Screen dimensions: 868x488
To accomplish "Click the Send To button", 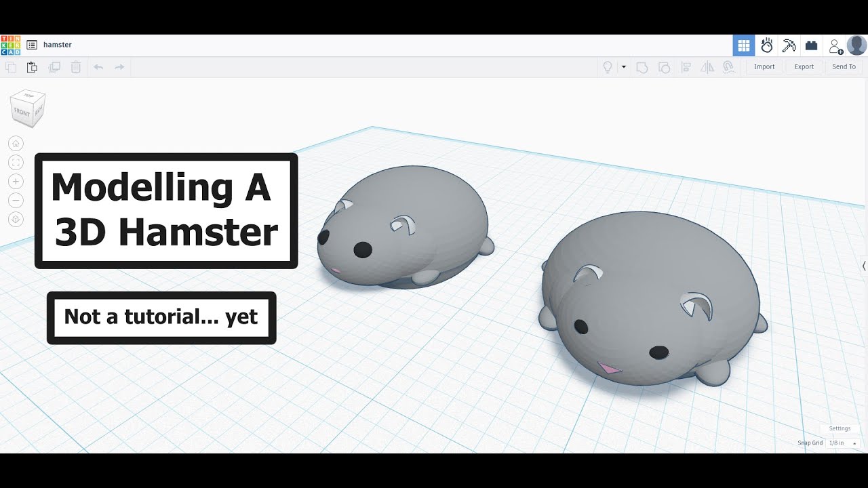I will (844, 67).
